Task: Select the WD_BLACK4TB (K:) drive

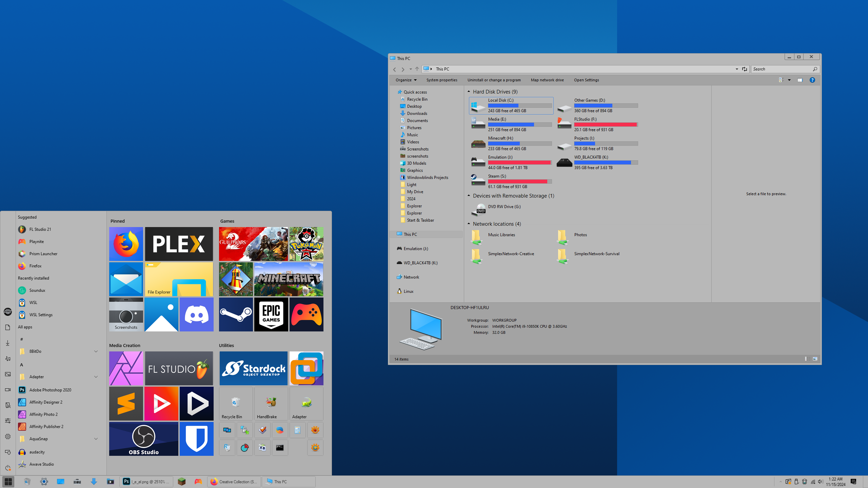Action: tap(597, 162)
